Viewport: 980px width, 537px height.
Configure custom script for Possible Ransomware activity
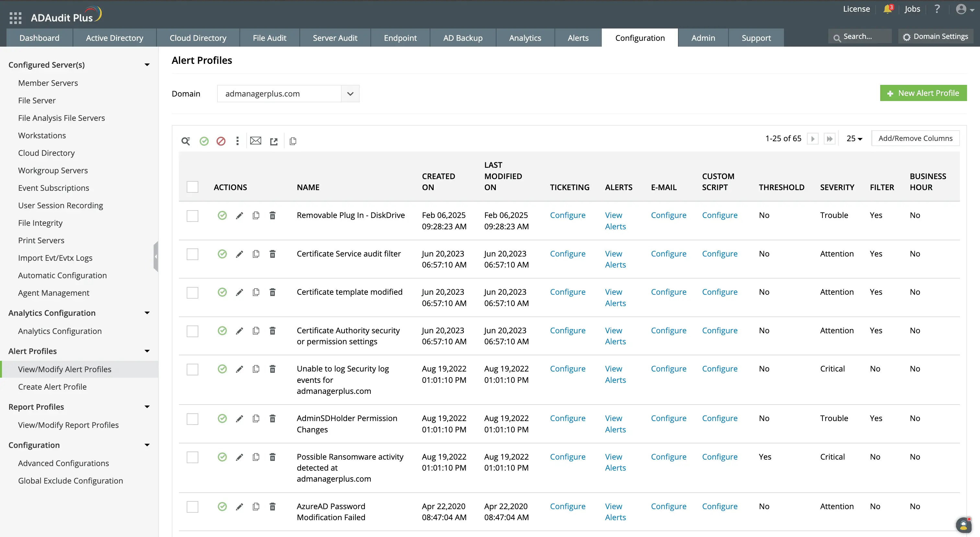[x=719, y=457]
